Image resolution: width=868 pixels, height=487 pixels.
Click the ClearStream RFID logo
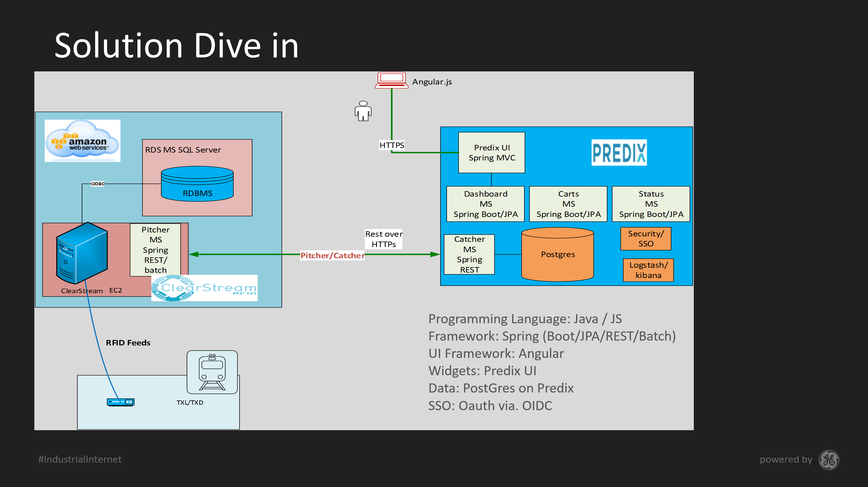(205, 288)
